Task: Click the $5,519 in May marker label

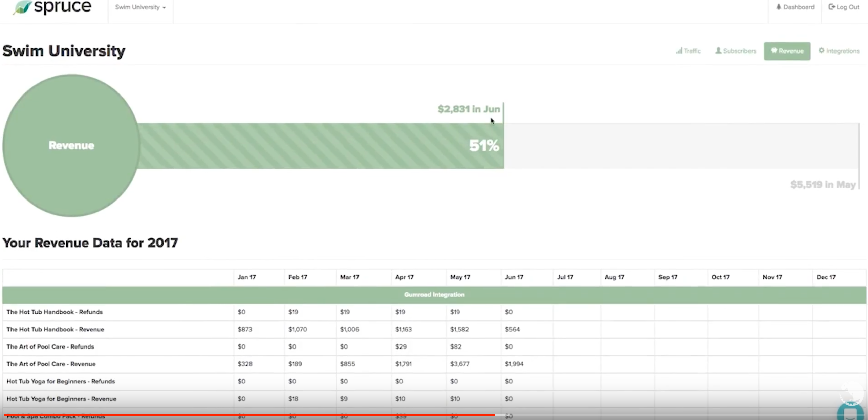Action: pyautogui.click(x=823, y=185)
